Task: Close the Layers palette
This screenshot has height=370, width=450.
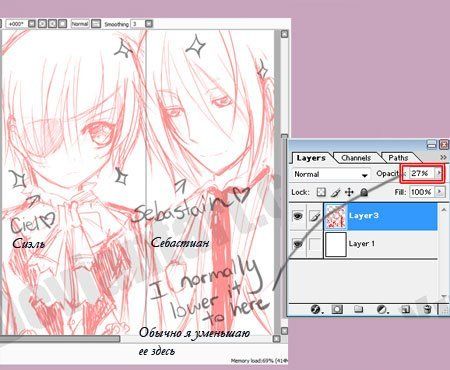Action: click(x=444, y=145)
